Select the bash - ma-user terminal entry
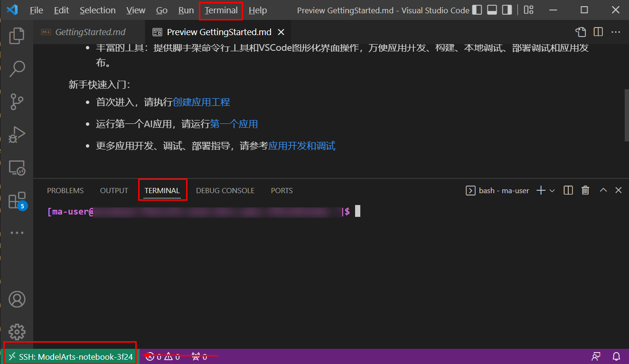Screen dimensions: 629x364 (498, 190)
